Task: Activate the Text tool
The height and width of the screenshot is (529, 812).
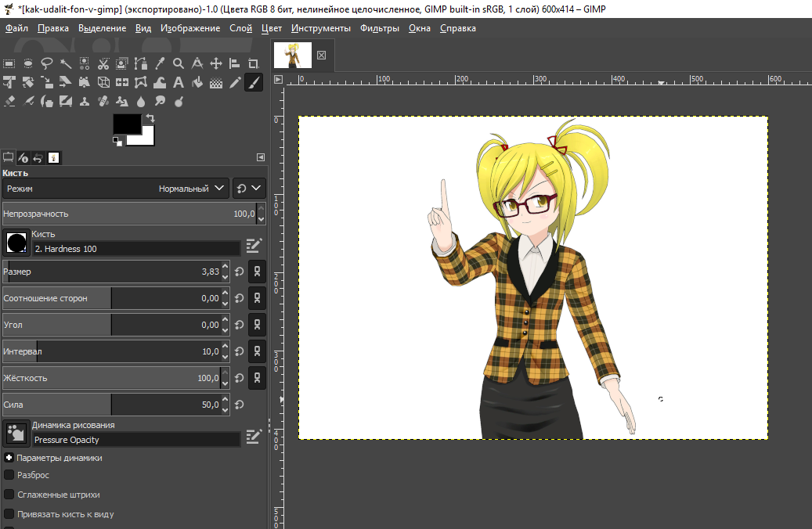Action: [x=179, y=82]
